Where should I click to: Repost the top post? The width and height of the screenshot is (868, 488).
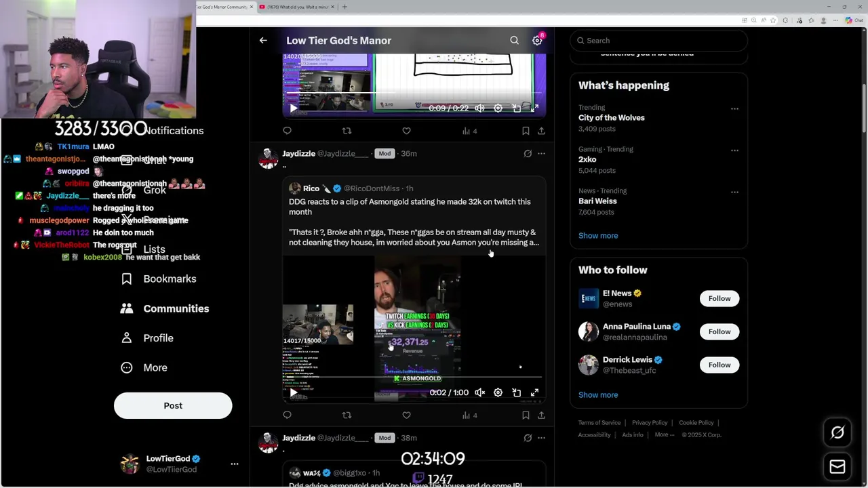[347, 131]
